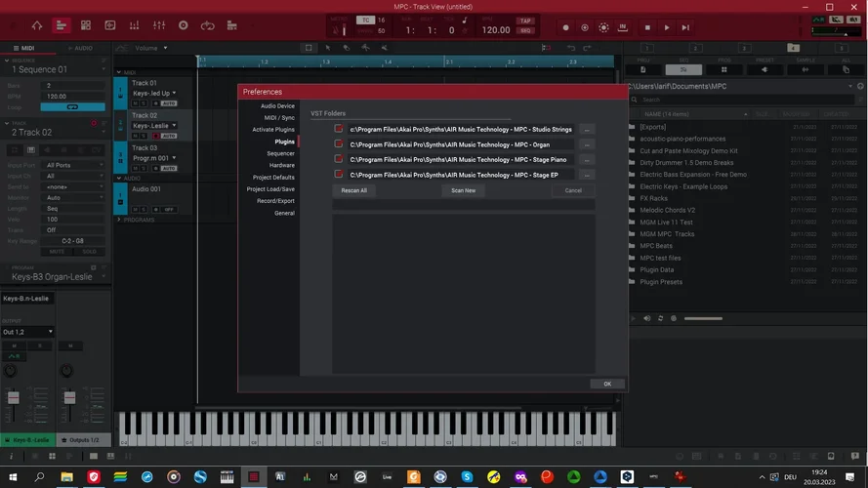Toggle AUTO automation on Track 03

169,168
